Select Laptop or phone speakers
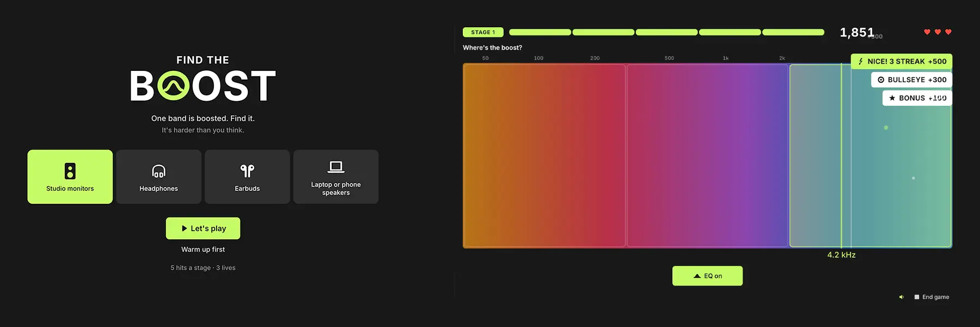 (x=336, y=177)
